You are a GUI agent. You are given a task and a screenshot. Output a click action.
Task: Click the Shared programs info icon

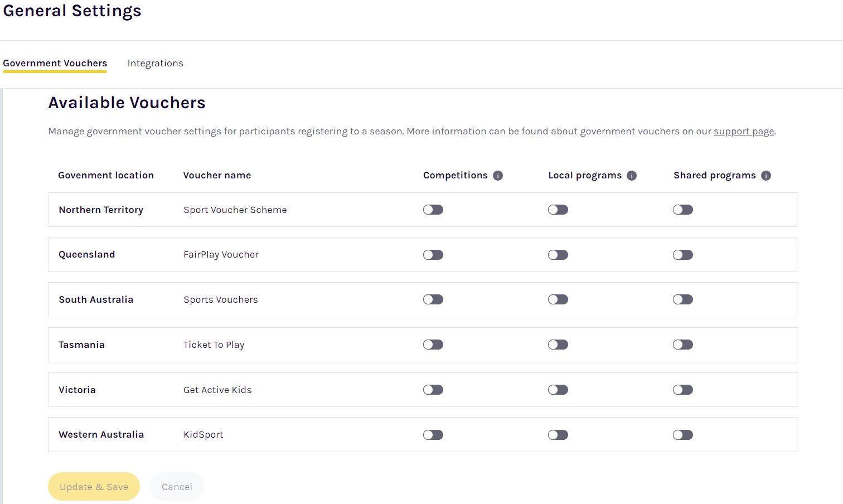click(767, 175)
